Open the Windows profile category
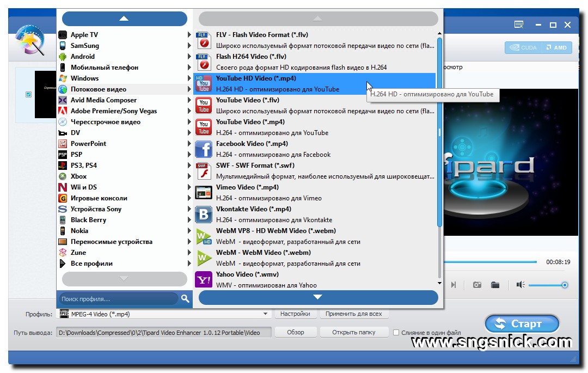 point(124,78)
